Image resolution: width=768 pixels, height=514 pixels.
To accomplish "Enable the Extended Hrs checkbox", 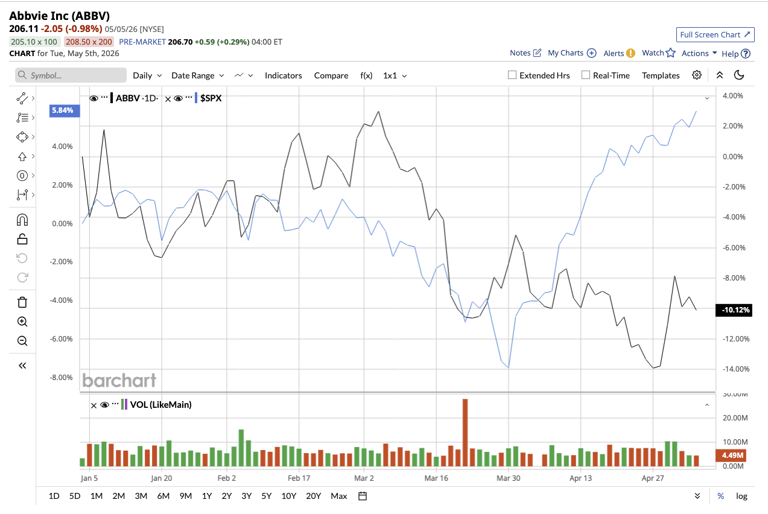I will (x=512, y=75).
